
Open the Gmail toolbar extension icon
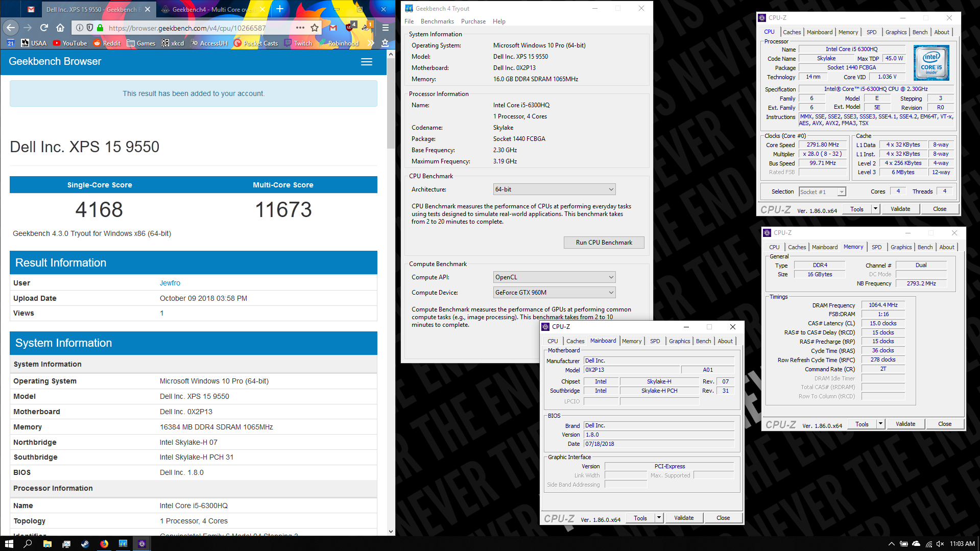pyautogui.click(x=333, y=28)
